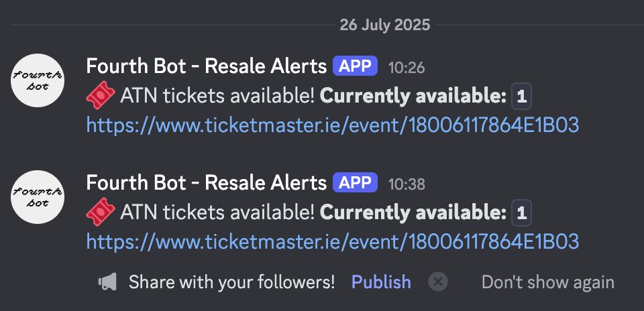Screen dimensions: 644x311
Task: Click APP badge on the 10:38 message
Action: [355, 182]
